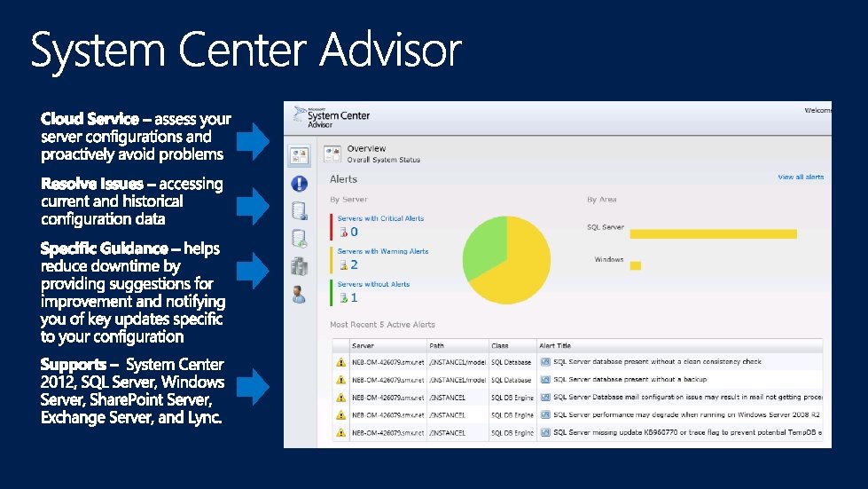Click the 'By Server' label

pos(348,200)
